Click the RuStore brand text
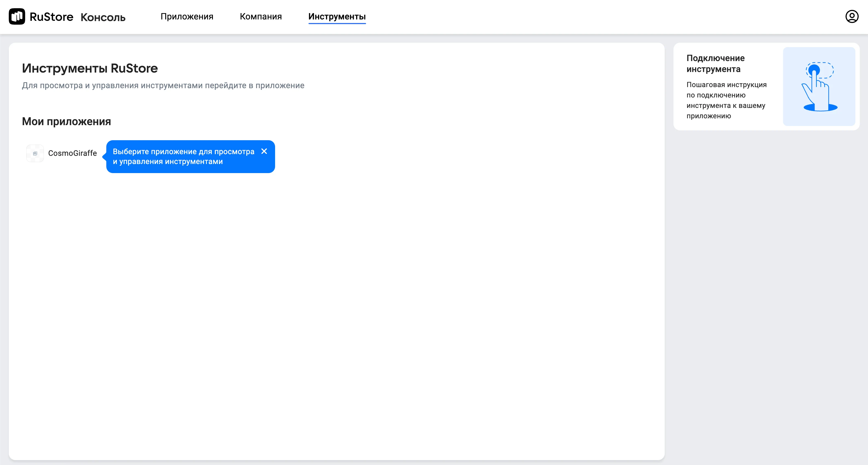Image resolution: width=868 pixels, height=465 pixels. (x=51, y=16)
